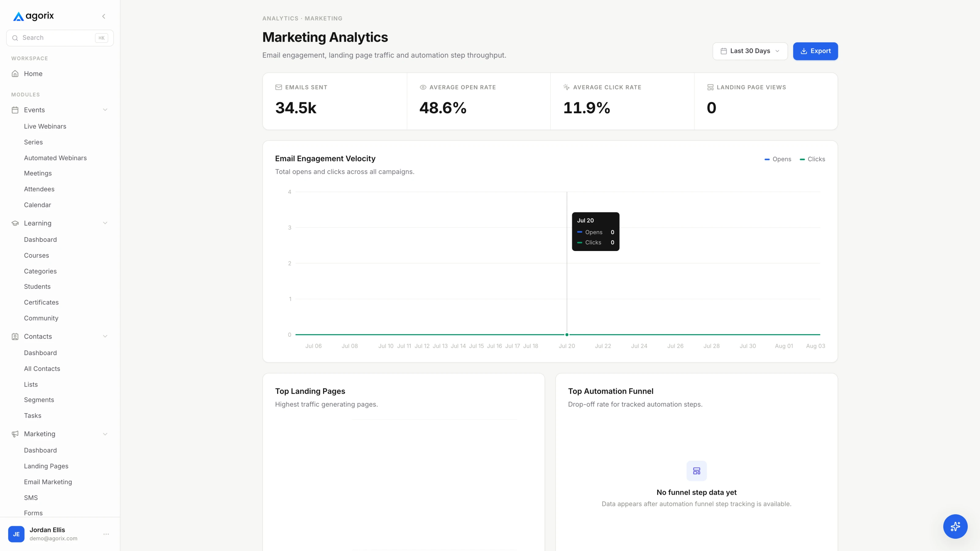980x551 pixels.
Task: Toggle the Clicks legend series
Action: pos(812,159)
